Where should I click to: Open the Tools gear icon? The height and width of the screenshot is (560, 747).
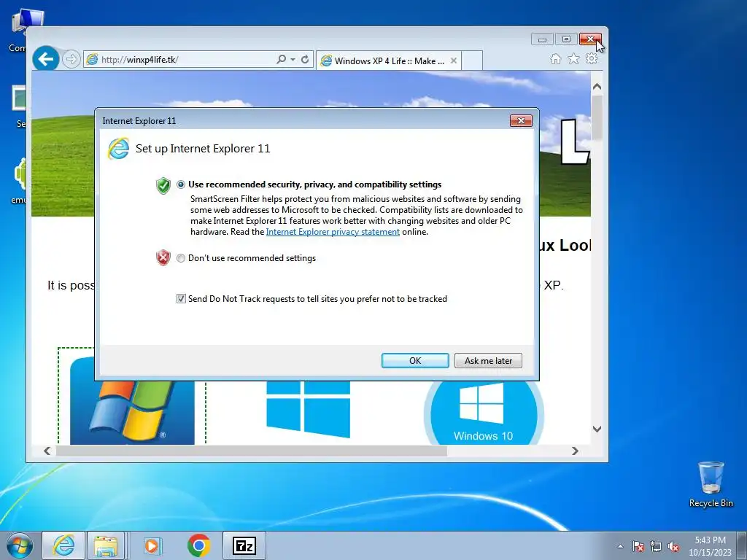tap(592, 58)
